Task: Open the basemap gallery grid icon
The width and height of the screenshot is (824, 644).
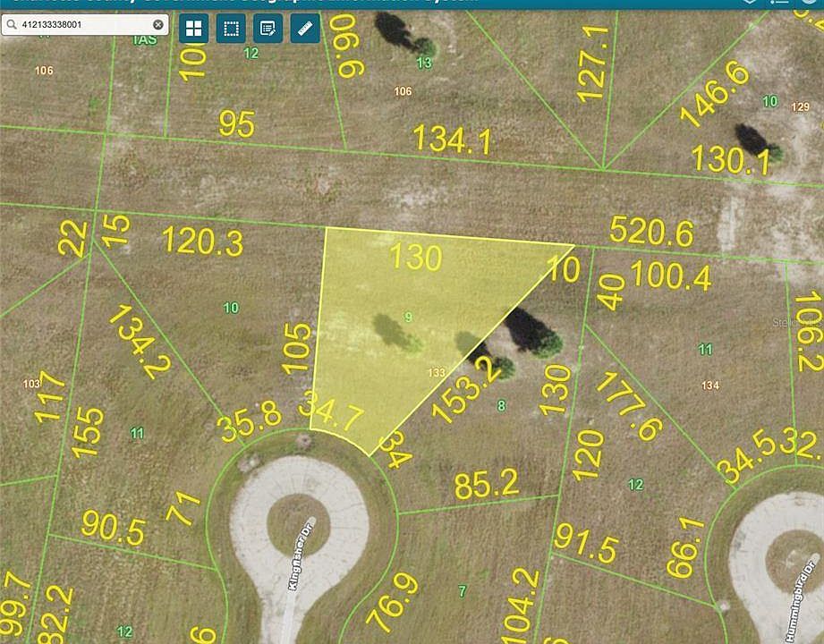Action: pos(193,29)
